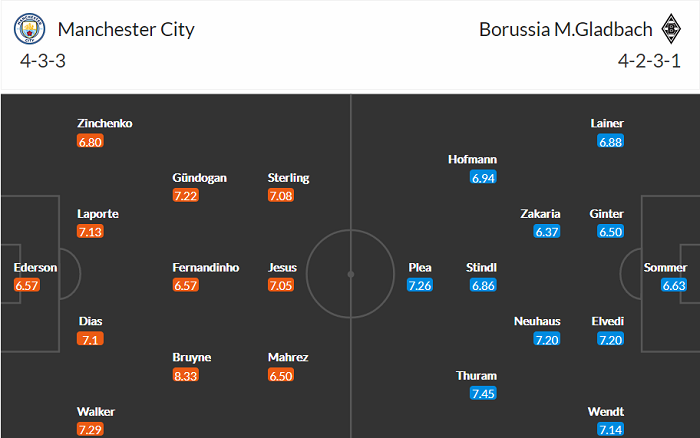Click player name Zinchenko
This screenshot has height=438, width=700.
[x=105, y=123]
